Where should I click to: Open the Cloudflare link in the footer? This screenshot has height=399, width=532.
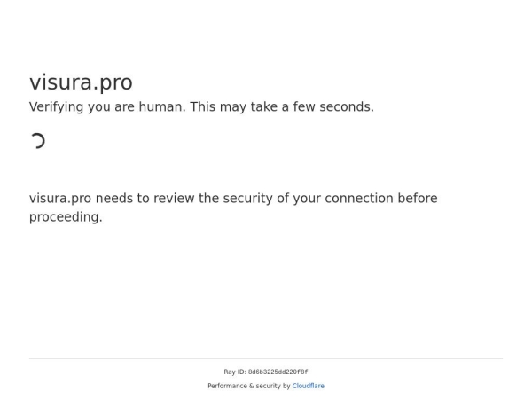point(308,386)
